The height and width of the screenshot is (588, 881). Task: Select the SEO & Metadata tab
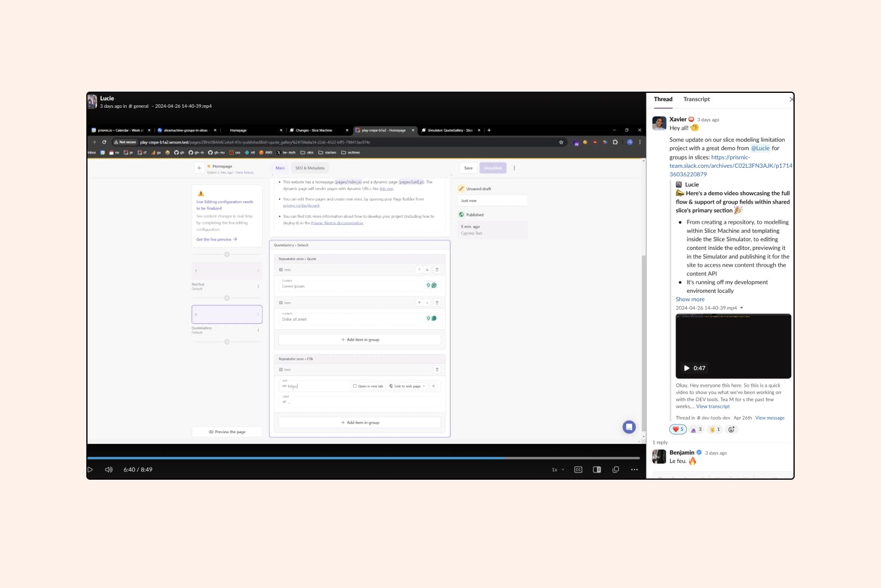pyautogui.click(x=310, y=168)
